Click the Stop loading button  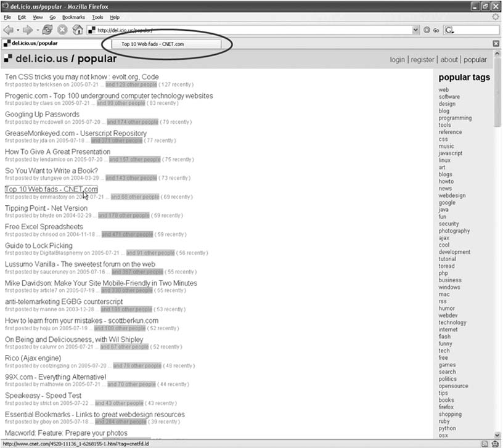(62, 30)
